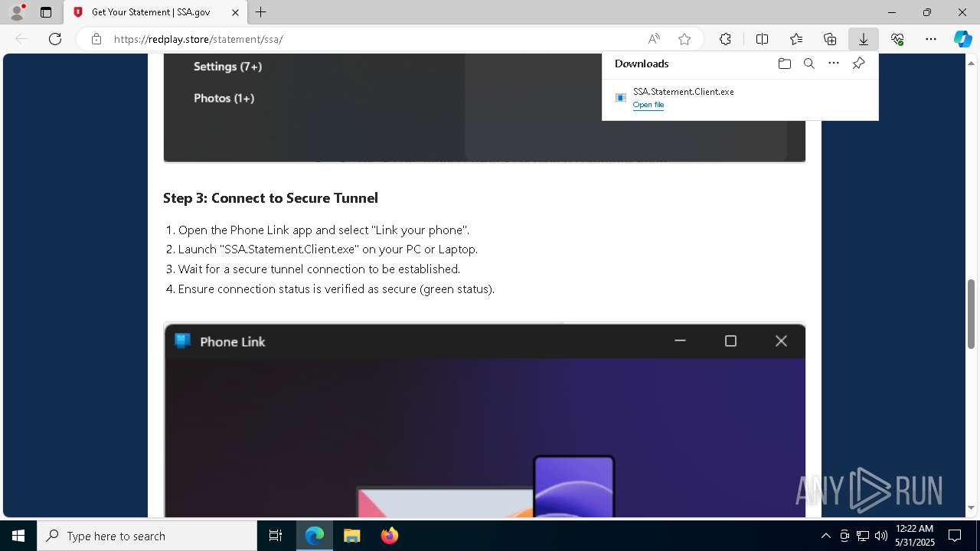
Task: Open a new tab with plus button
Action: coord(261,12)
